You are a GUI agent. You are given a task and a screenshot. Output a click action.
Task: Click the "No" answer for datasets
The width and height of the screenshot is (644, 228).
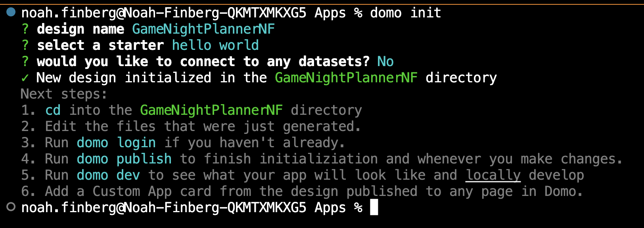point(385,61)
